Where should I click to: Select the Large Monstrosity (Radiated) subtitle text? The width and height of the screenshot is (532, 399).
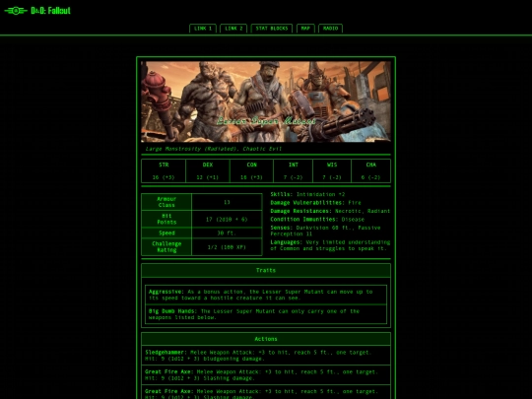click(x=213, y=149)
